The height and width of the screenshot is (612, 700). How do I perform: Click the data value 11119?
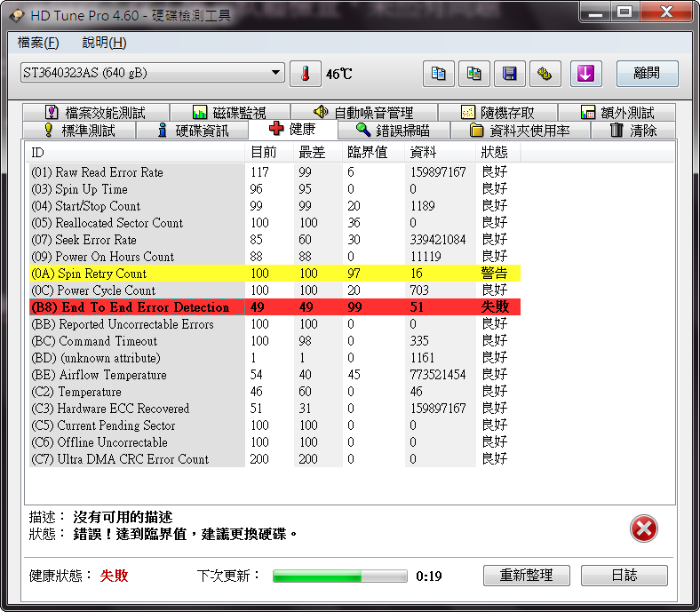coord(426,257)
